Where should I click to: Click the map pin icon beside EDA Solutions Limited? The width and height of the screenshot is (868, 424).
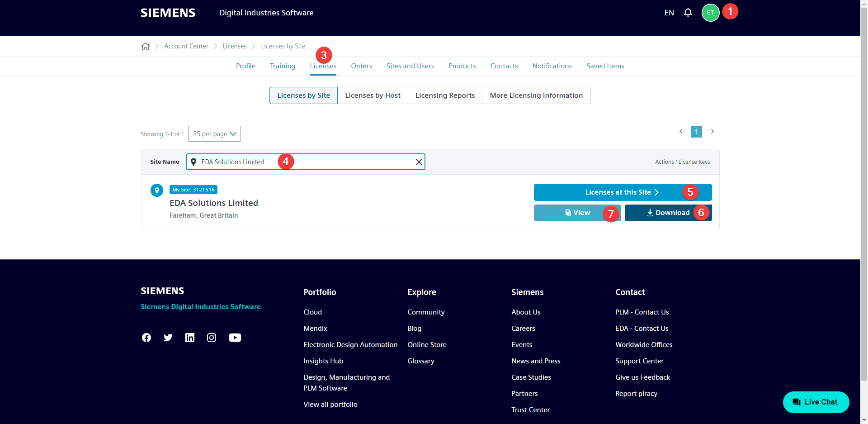click(157, 191)
